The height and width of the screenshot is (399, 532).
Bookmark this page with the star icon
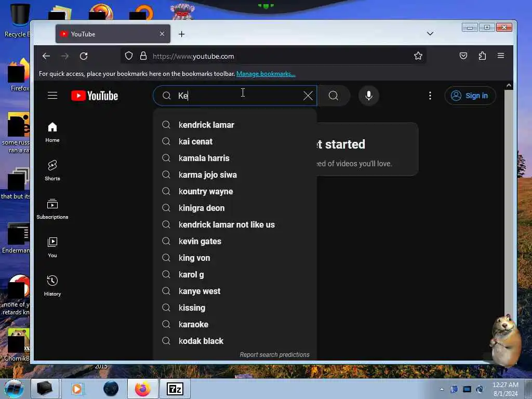[418, 56]
